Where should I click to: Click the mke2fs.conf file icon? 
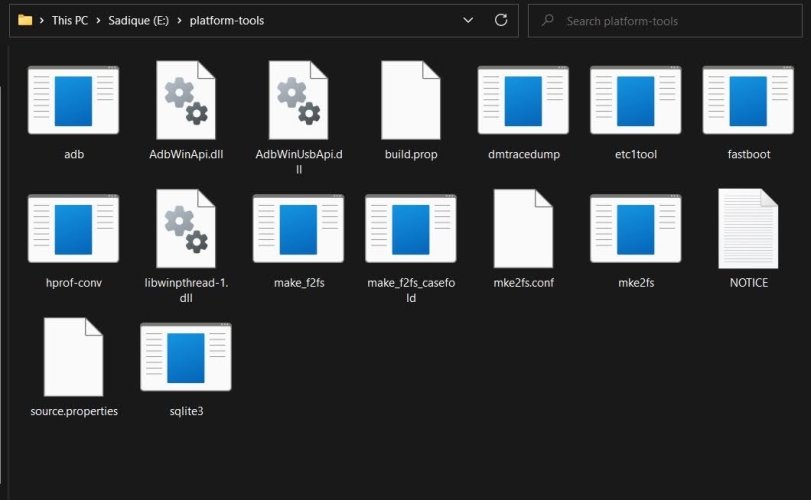(523, 228)
